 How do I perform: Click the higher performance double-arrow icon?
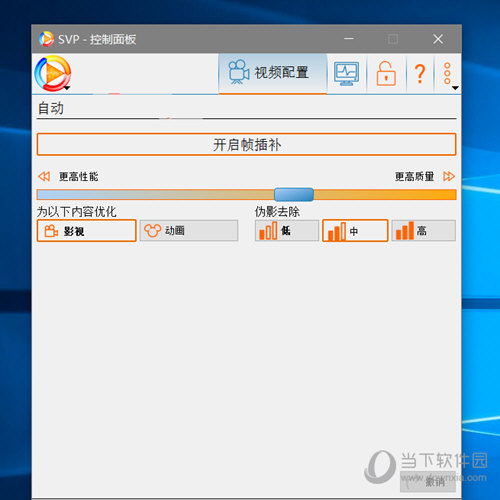tap(44, 176)
